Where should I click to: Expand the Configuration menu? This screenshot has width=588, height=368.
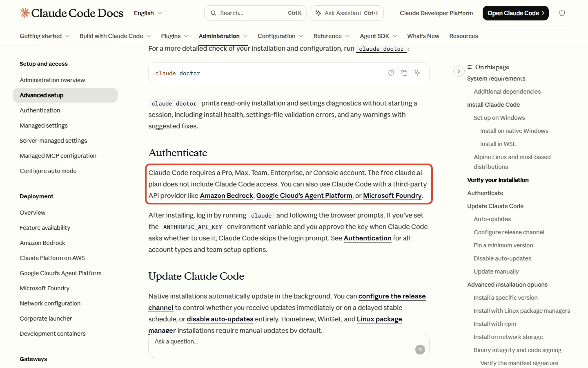(x=281, y=36)
